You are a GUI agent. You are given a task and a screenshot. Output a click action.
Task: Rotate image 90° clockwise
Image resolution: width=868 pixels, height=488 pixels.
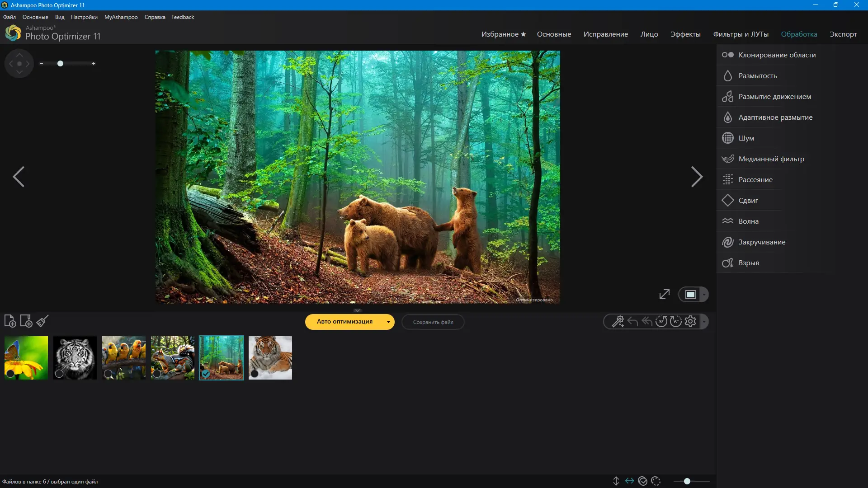(675, 322)
